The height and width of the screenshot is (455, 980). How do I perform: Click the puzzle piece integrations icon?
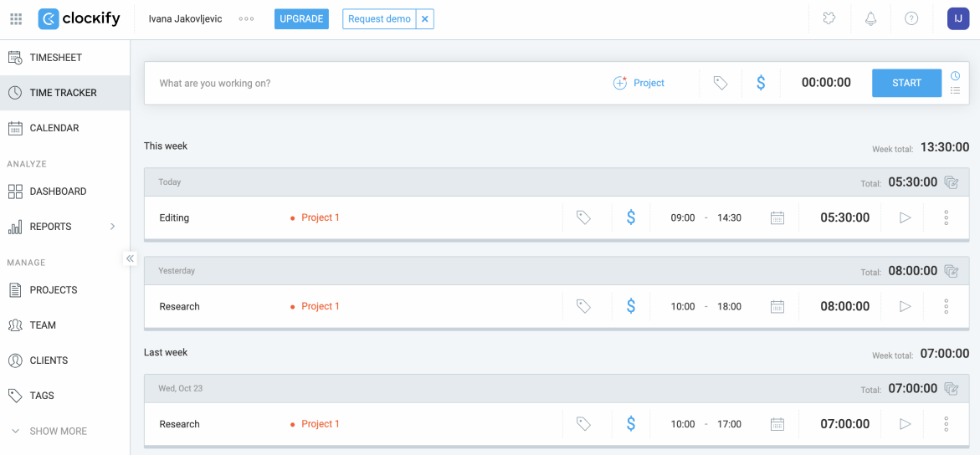[x=829, y=19]
